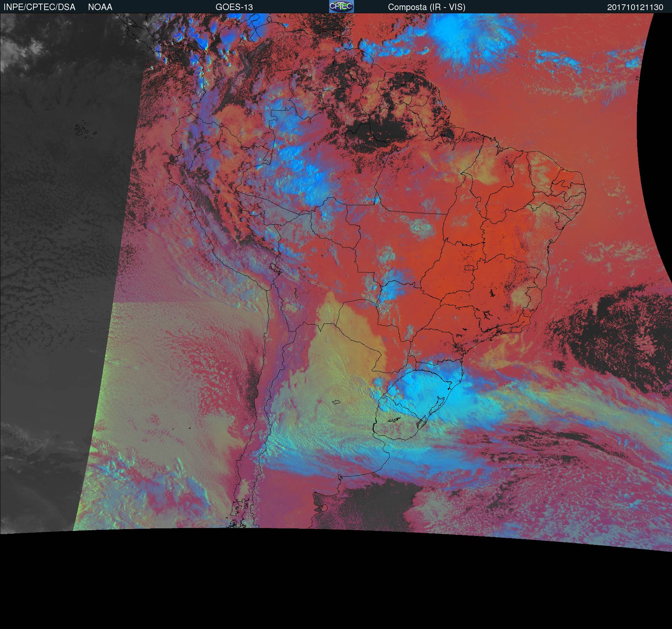The image size is (672, 629).
Task: Click the small rectangular Federal District outline in Brazil
Action: pos(469,267)
